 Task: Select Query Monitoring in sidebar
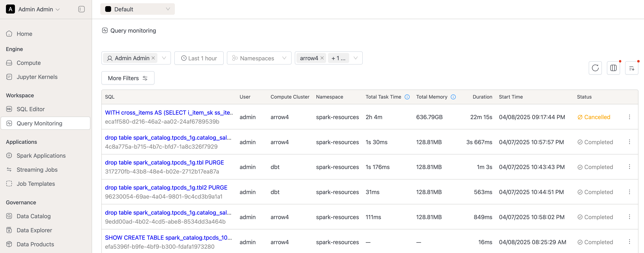pyautogui.click(x=45, y=123)
